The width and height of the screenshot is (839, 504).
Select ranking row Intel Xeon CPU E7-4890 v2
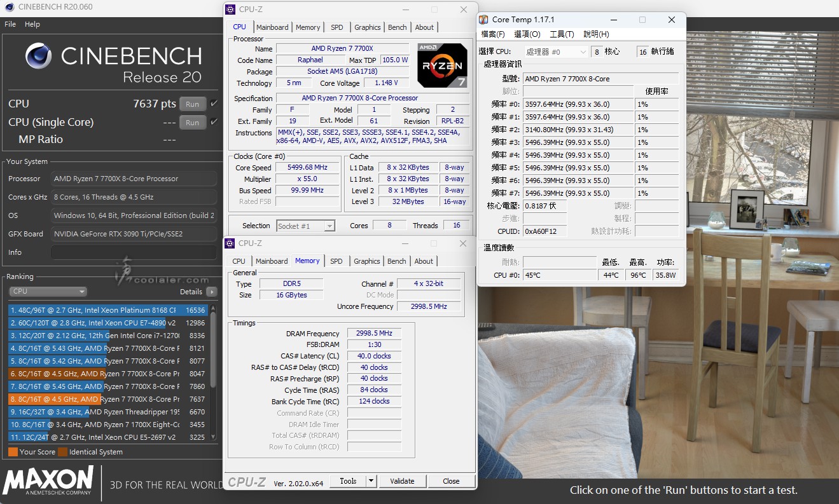coord(108,323)
